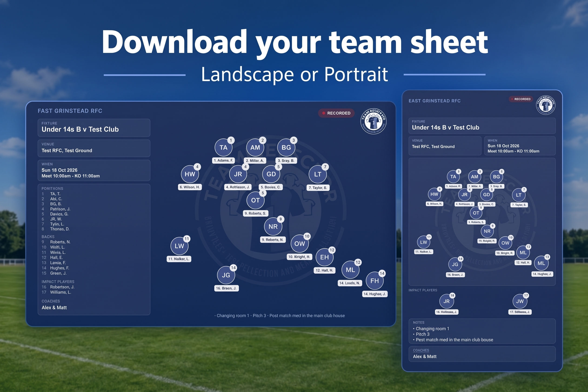This screenshot has height=392, width=588.
Task: Click the NR player avatar on landscape sheet
Action: click(x=273, y=226)
